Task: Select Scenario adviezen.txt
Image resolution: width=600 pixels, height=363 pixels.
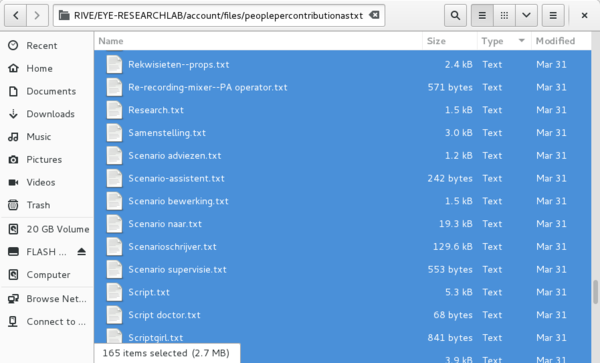Action: [x=342, y=155]
